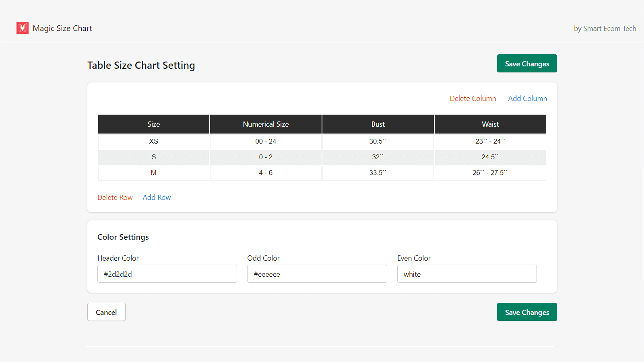Click the Magic Size Chart logo icon
The width and height of the screenshot is (644, 362).
(x=23, y=28)
